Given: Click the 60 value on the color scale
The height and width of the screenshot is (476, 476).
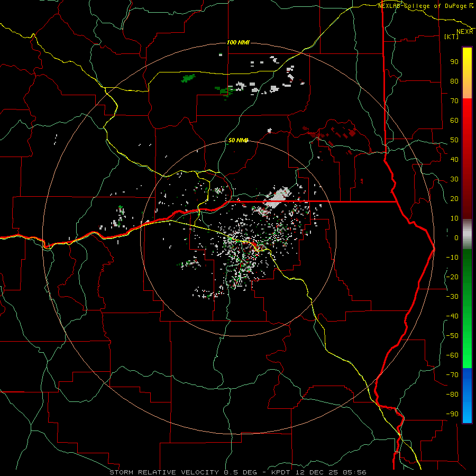Looking at the screenshot, I should click(454, 121).
